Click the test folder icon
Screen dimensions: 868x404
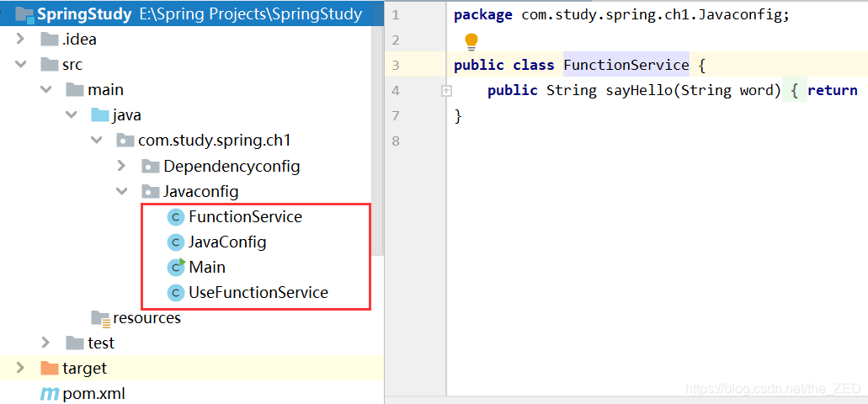tap(75, 343)
